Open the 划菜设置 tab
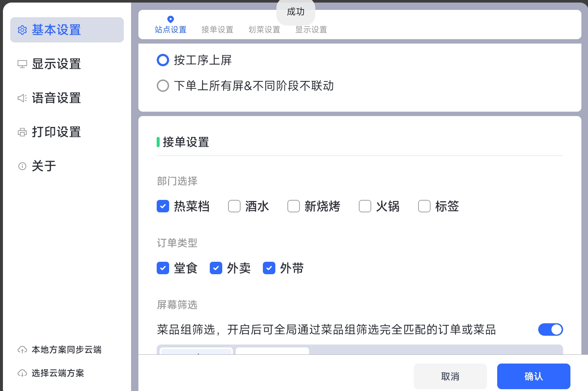The image size is (588, 391). (x=264, y=30)
